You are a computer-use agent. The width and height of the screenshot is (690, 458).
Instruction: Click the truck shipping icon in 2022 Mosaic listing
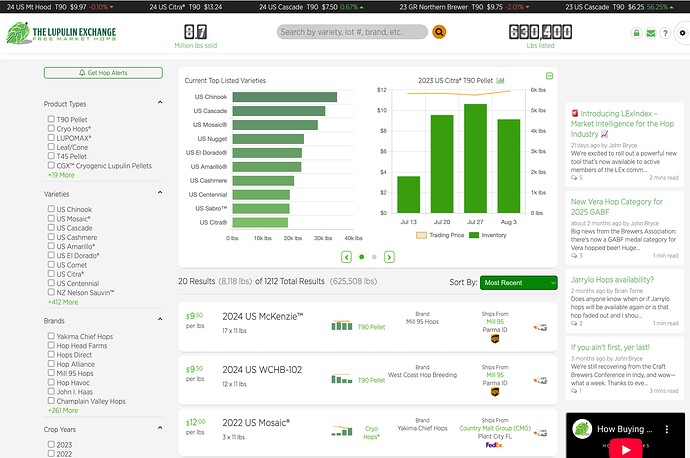tap(540, 433)
